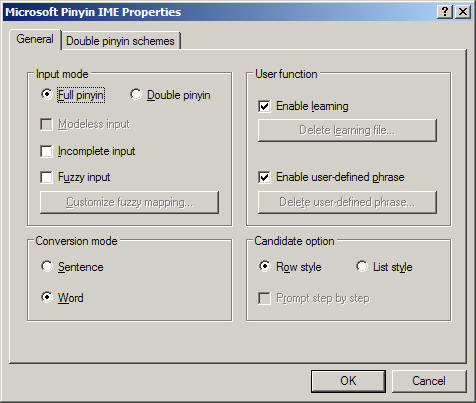476x403 pixels.
Task: Close the IME Properties dialog
Action: click(463, 12)
